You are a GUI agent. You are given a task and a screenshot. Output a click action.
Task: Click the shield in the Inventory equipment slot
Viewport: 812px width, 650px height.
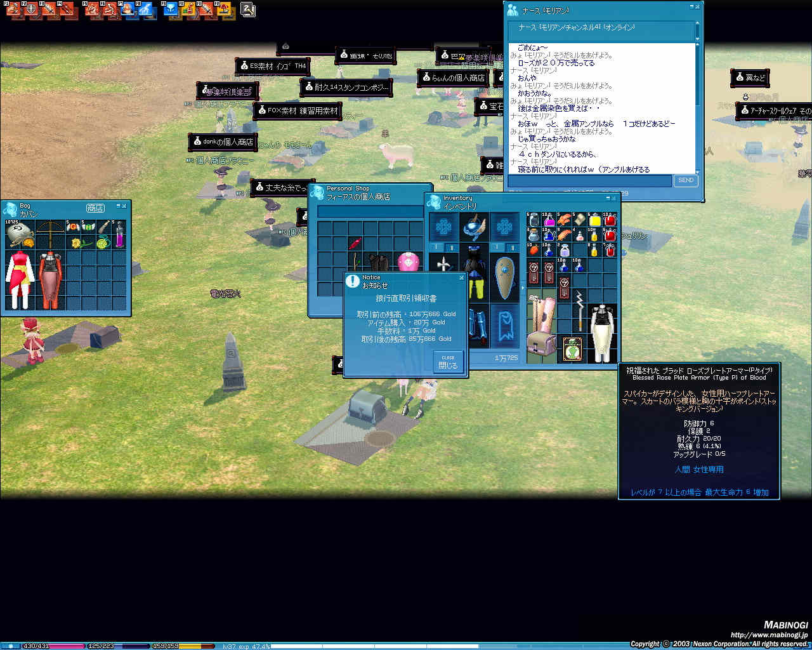(504, 278)
